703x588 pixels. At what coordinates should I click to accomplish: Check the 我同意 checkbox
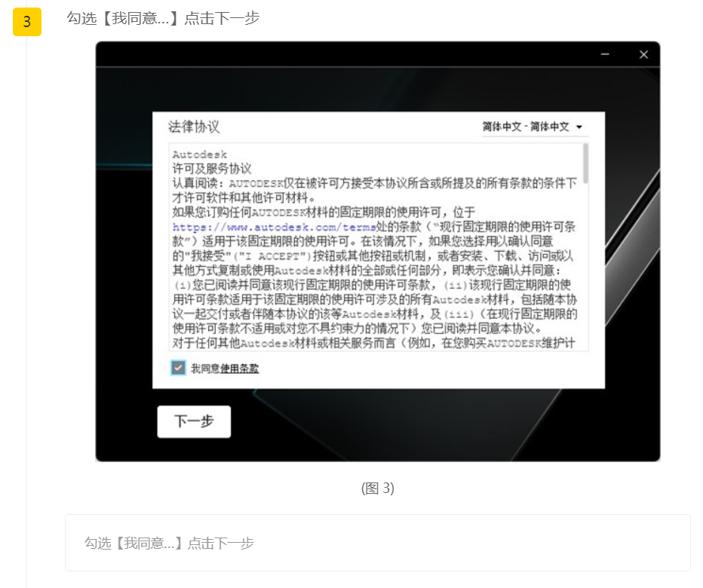pos(178,368)
